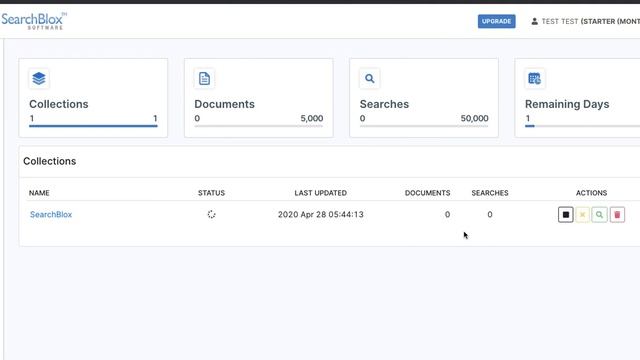Click the Searches usage progress bar
640x360 pixels.
pos(424,126)
